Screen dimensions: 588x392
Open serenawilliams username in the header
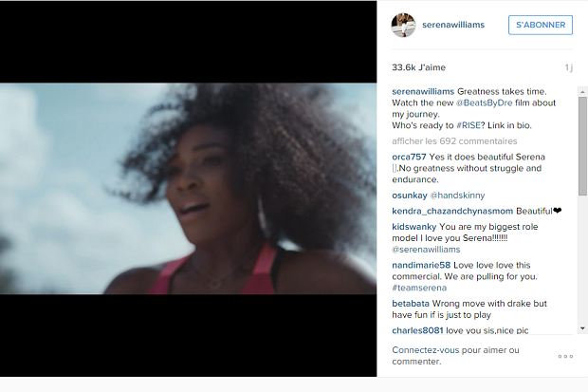pos(453,25)
